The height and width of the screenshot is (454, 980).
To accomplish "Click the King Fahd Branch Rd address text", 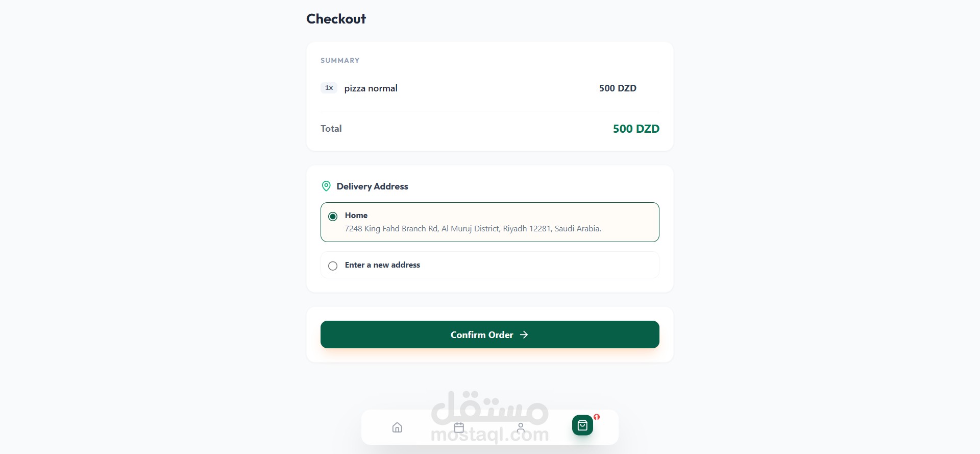I will pos(473,229).
